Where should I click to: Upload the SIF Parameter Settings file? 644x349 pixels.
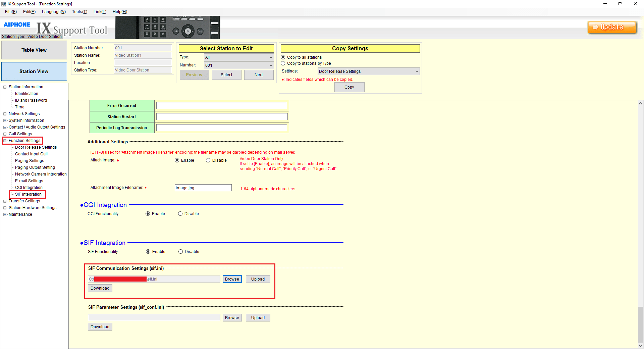pyautogui.click(x=258, y=318)
